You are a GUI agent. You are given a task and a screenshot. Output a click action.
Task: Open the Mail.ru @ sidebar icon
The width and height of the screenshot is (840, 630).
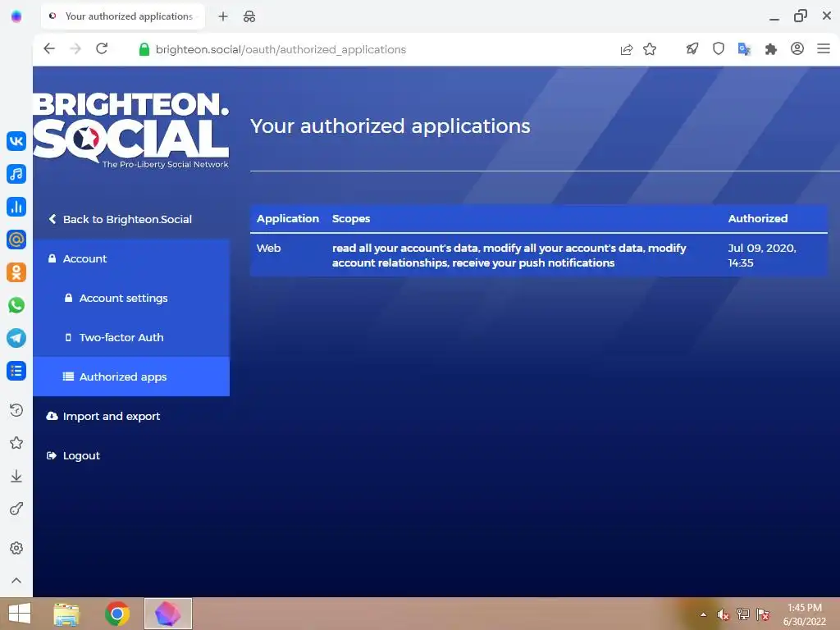pyautogui.click(x=16, y=240)
